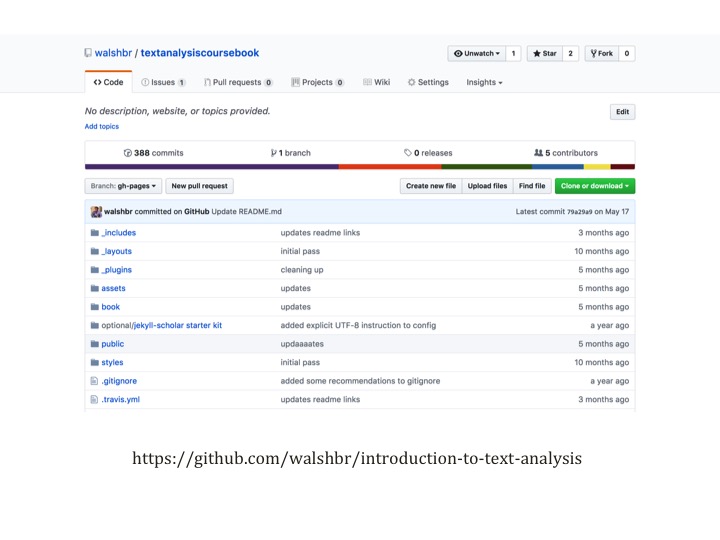
Task: Click the clock icon beside commits
Action: coord(128,153)
